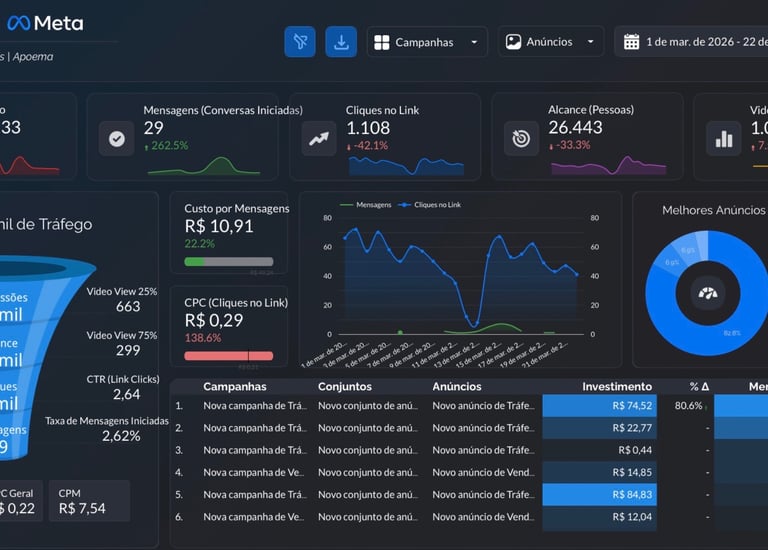This screenshot has width=768, height=550.
Task: Click the R$ 10,91 cost value
Action: tap(219, 226)
